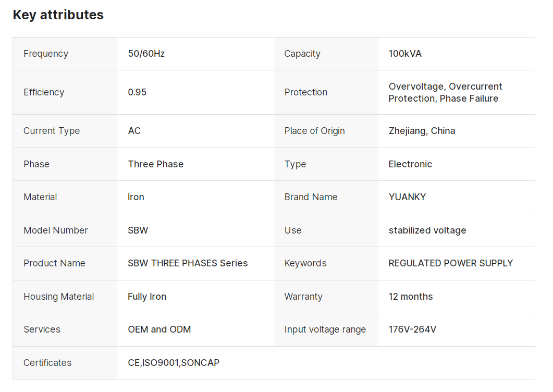
Task: Click the Material value Iron
Action: pyautogui.click(x=136, y=197)
